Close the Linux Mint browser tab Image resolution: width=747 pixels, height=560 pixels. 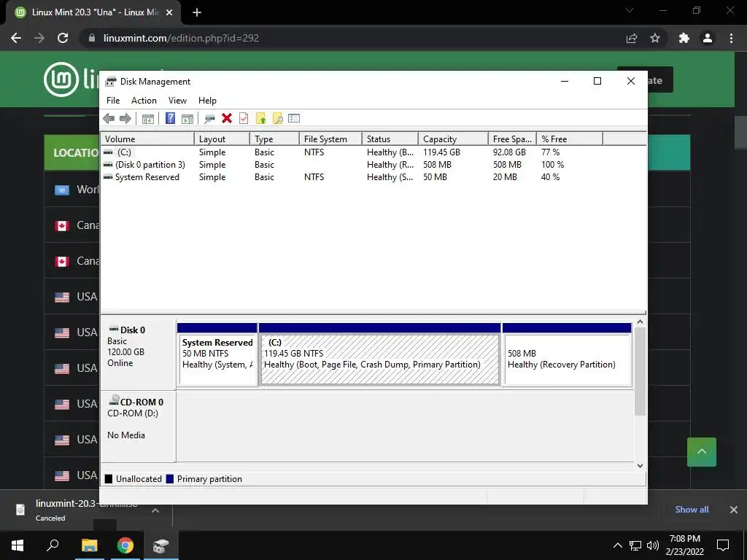[x=169, y=12]
